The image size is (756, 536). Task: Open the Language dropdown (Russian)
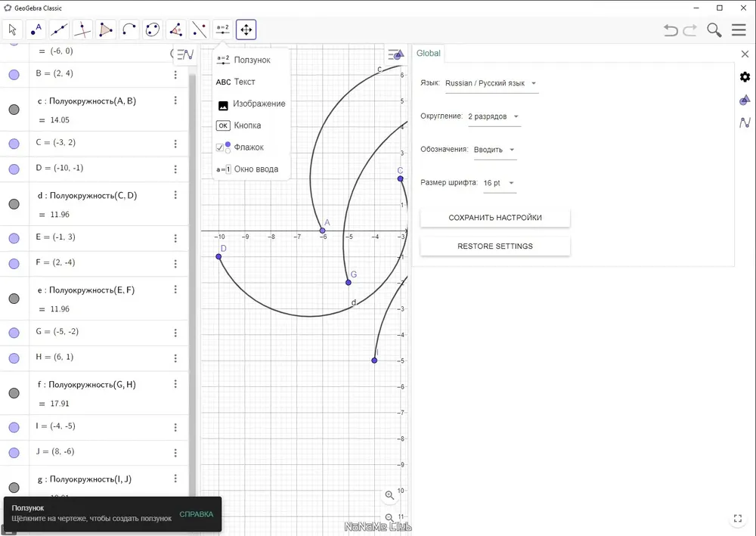(491, 83)
